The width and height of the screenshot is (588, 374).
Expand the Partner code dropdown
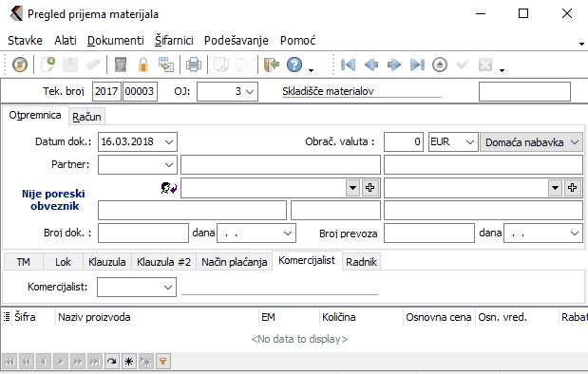(169, 164)
